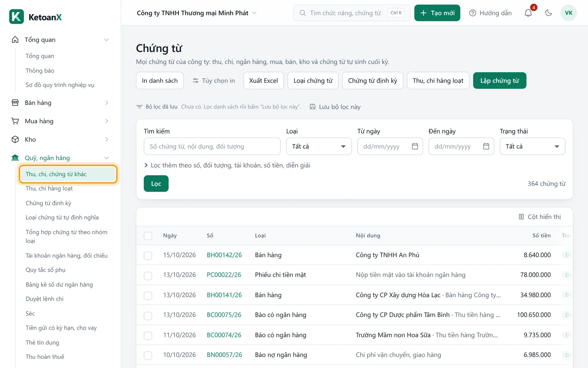Expand Lọc thêm advanced filters
Image resolution: width=588 pixels, height=368 pixels.
(x=227, y=165)
